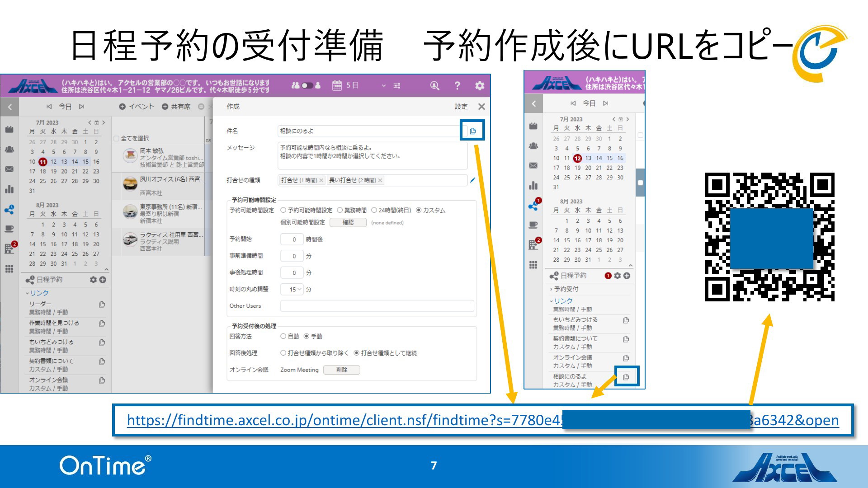Screen dimensions: 868x488
Task: Open grid apps sidebar icon in left screenshot
Action: (x=9, y=269)
